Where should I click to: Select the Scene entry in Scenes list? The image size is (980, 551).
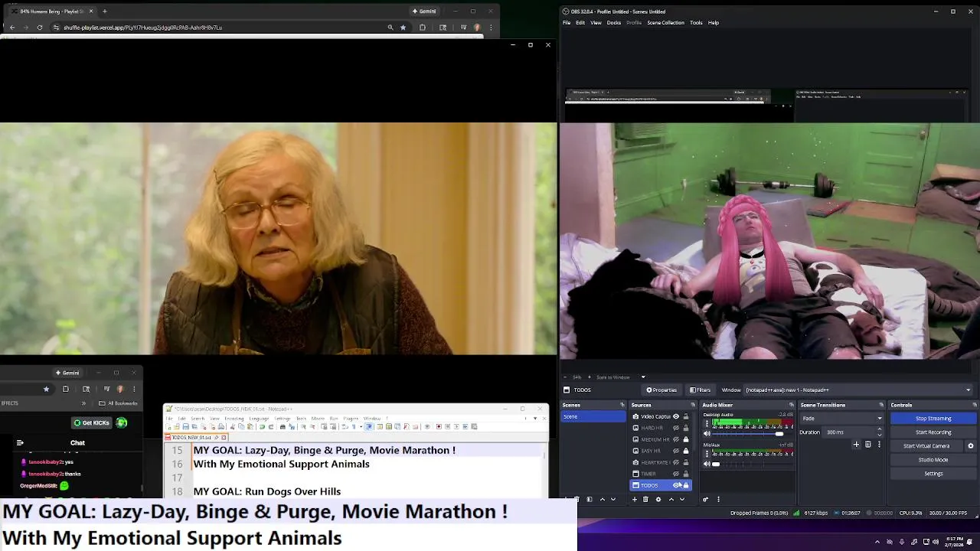593,416
